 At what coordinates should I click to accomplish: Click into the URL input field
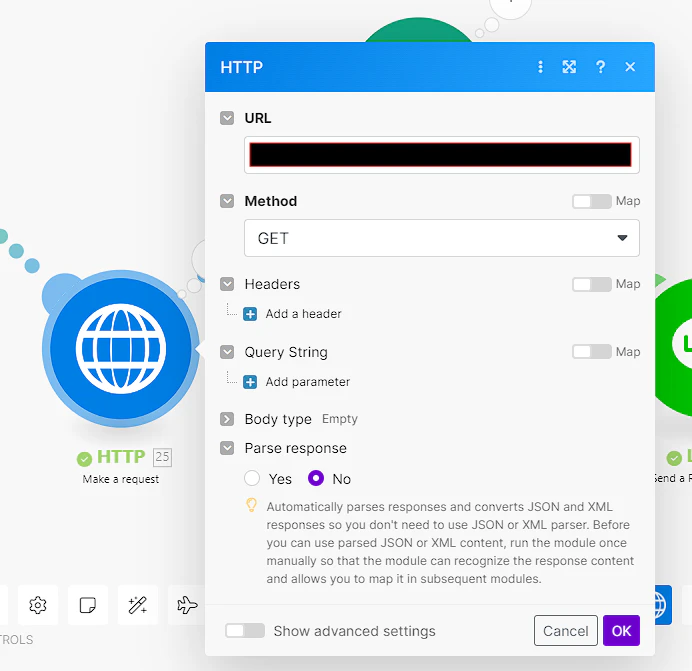click(442, 155)
